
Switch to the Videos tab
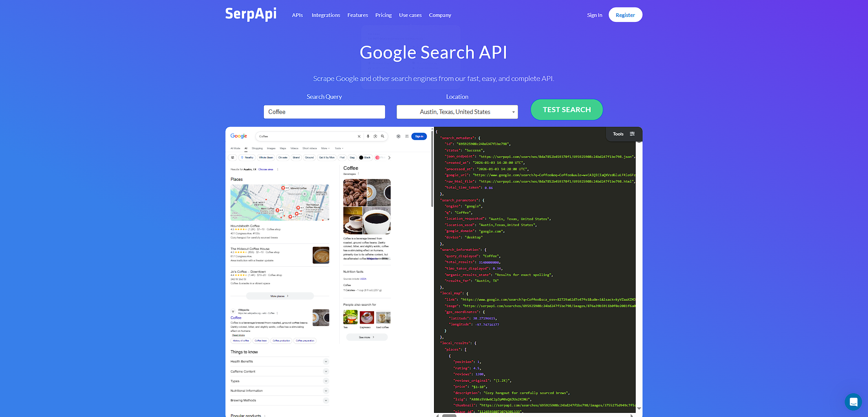tap(294, 148)
